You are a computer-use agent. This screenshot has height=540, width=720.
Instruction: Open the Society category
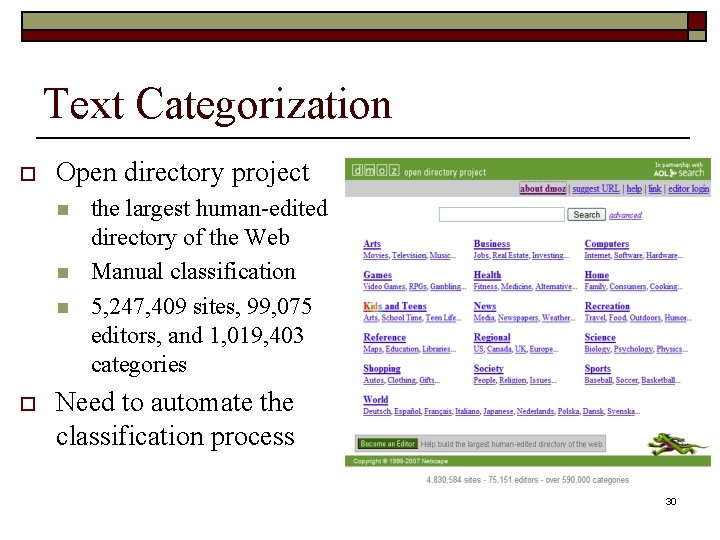(489, 369)
